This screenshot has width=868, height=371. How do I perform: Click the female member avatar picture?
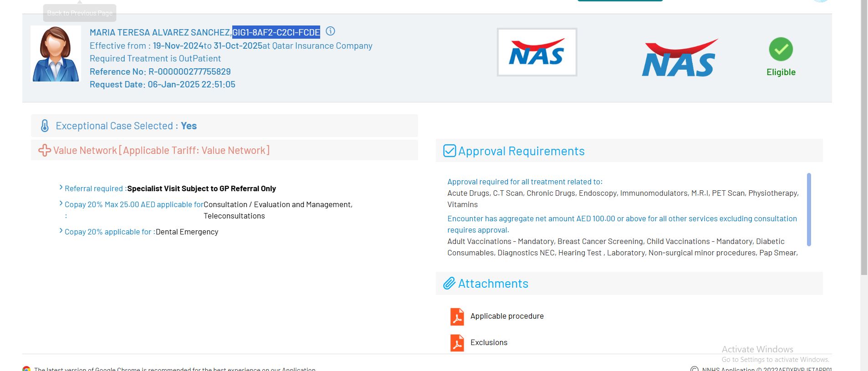pos(56,54)
